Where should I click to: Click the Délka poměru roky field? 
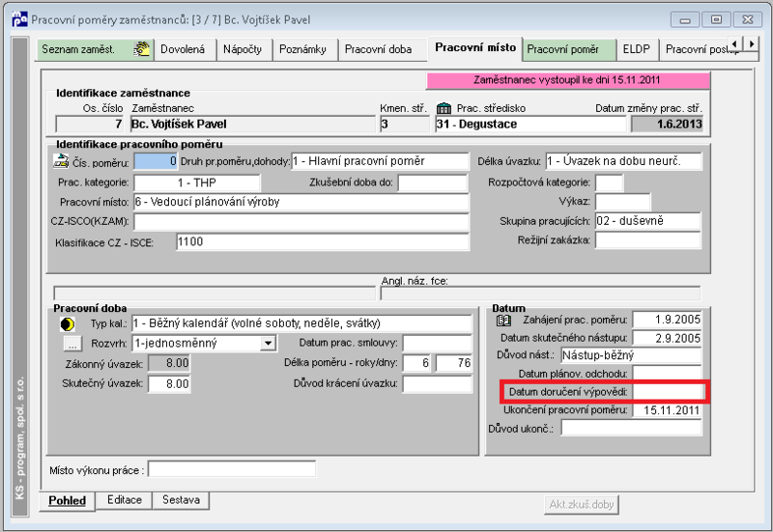click(417, 364)
